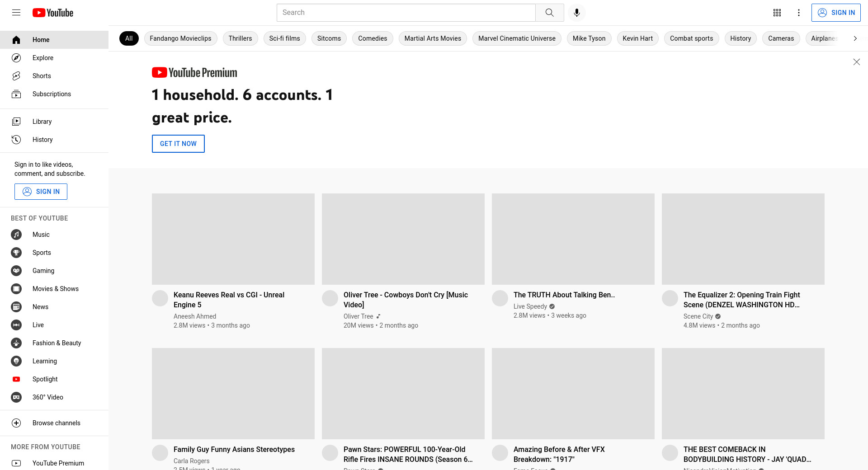
Task: Click the Fashion & Beauty icon
Action: click(x=16, y=343)
